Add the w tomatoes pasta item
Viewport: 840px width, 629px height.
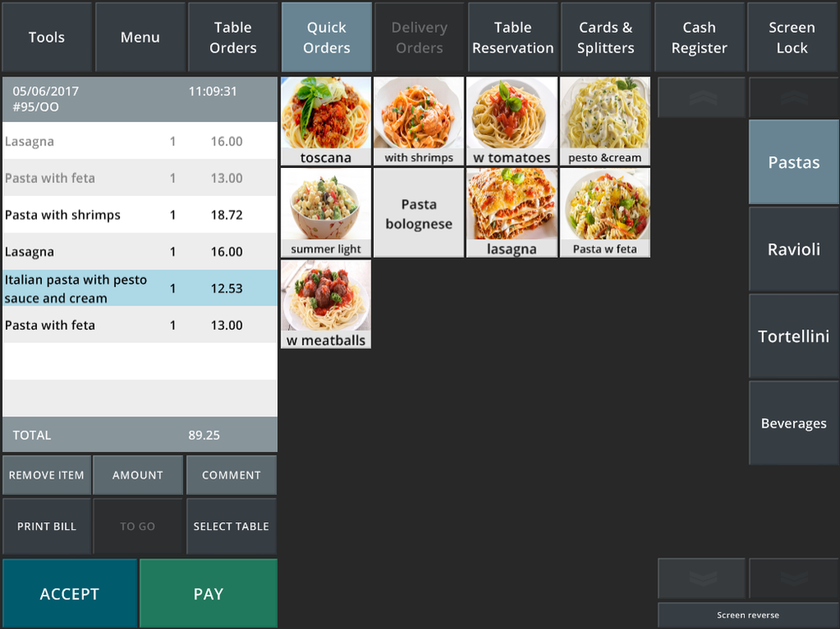point(512,121)
